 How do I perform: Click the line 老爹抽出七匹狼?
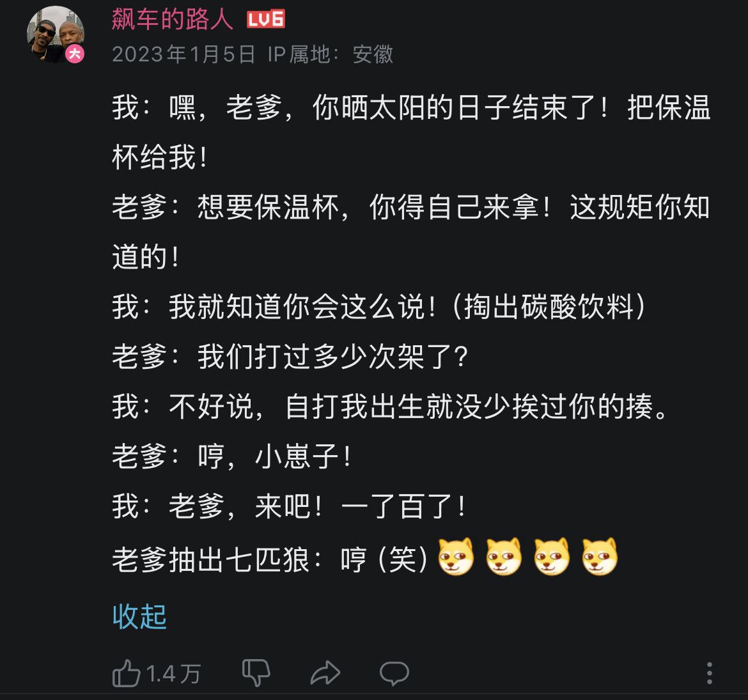pos(365,557)
